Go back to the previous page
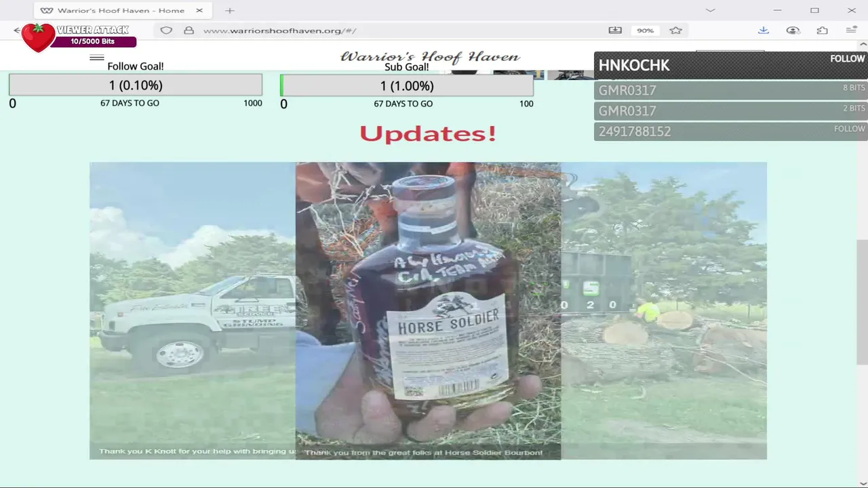Screen dimensions: 868x488 tap(17, 30)
